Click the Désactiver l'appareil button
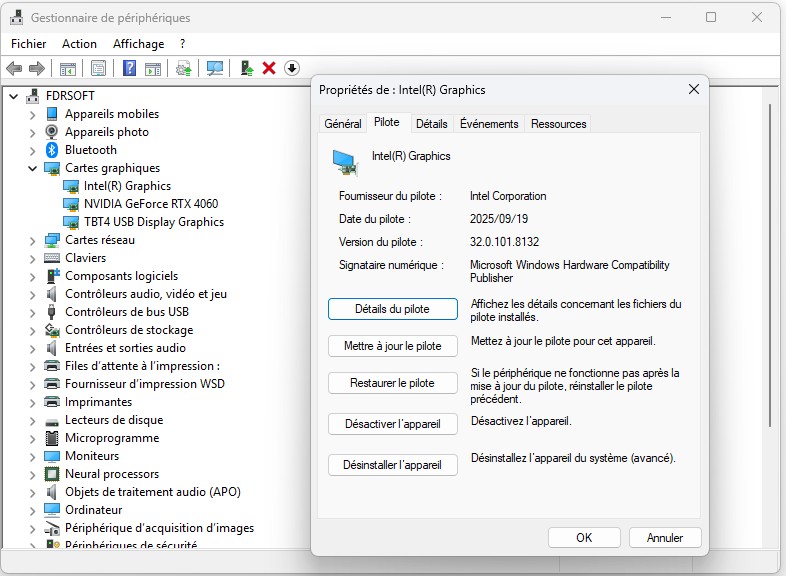The image size is (786, 576). tap(392, 424)
